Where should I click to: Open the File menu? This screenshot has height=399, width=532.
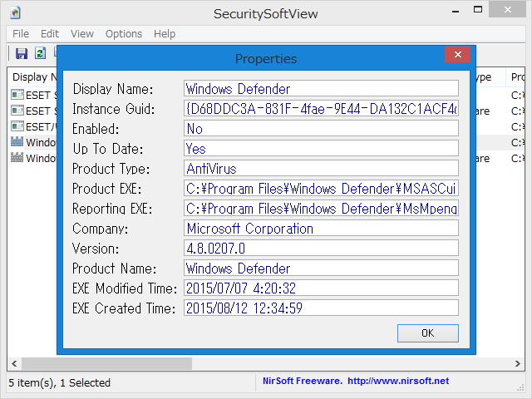coord(21,33)
